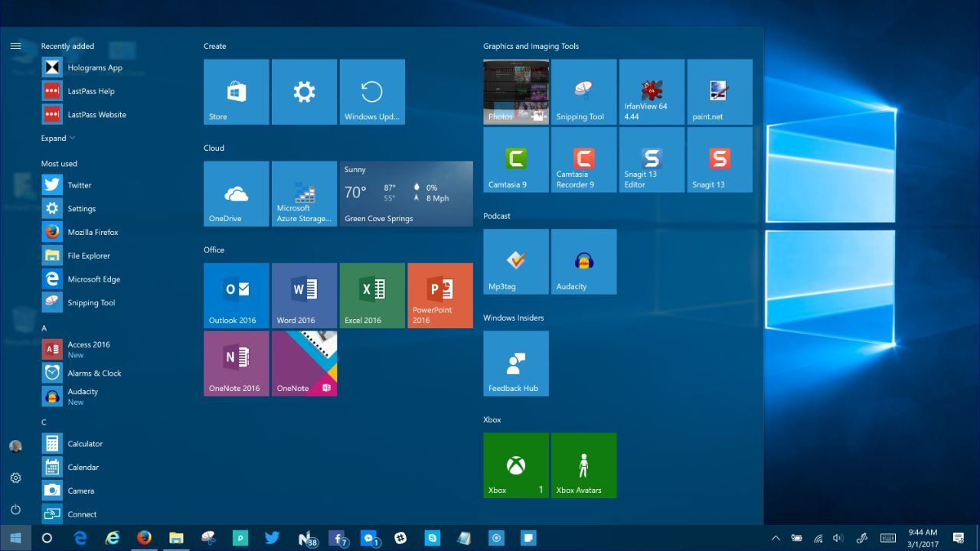Toggle the hamburger menu of Start
This screenshot has width=980, height=551.
pyautogui.click(x=15, y=46)
